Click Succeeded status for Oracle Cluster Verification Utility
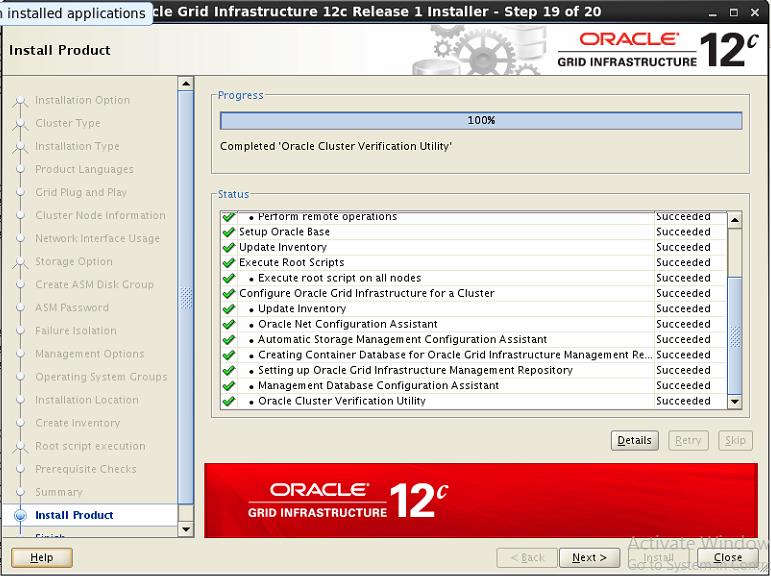Viewport: 771px width, 576px height. click(x=683, y=401)
